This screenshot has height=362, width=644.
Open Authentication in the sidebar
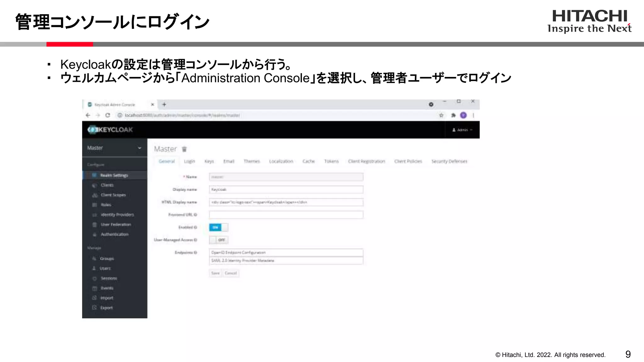coord(114,234)
